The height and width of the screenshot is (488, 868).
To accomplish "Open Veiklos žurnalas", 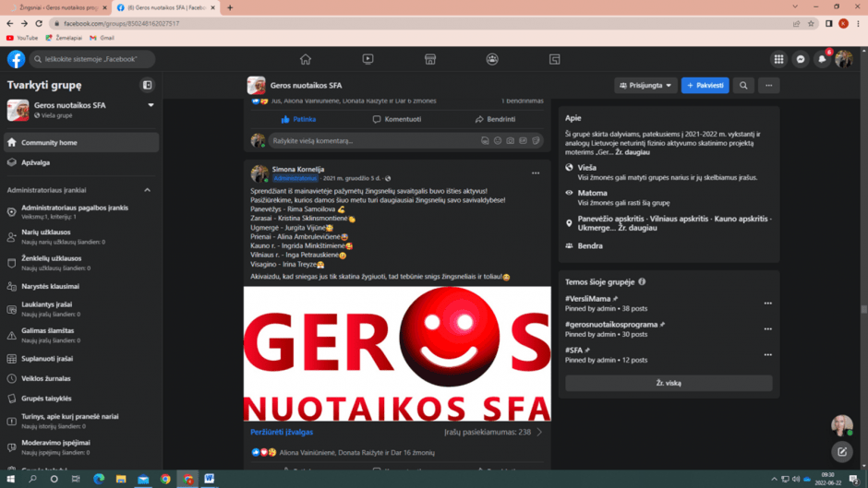I will pyautogui.click(x=81, y=378).
